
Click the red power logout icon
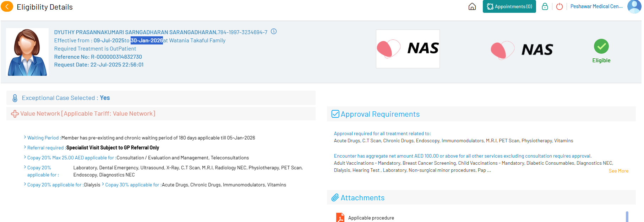[x=560, y=7]
